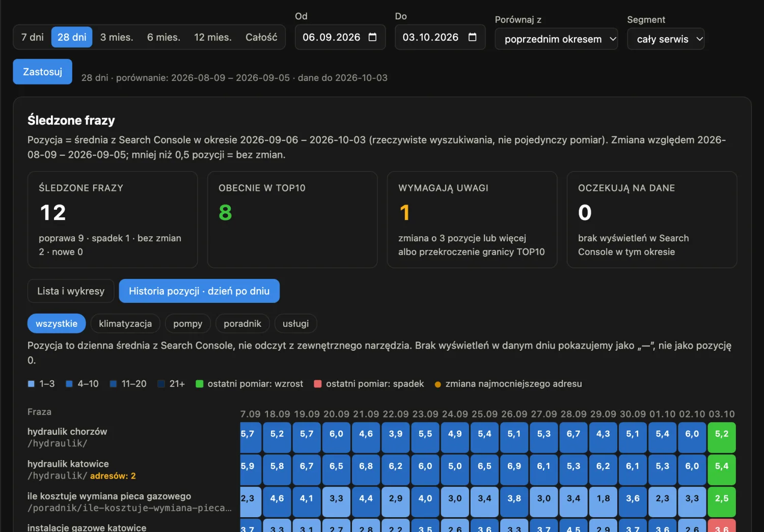Click the 21.09 date column header
764x532 pixels.
(x=366, y=414)
